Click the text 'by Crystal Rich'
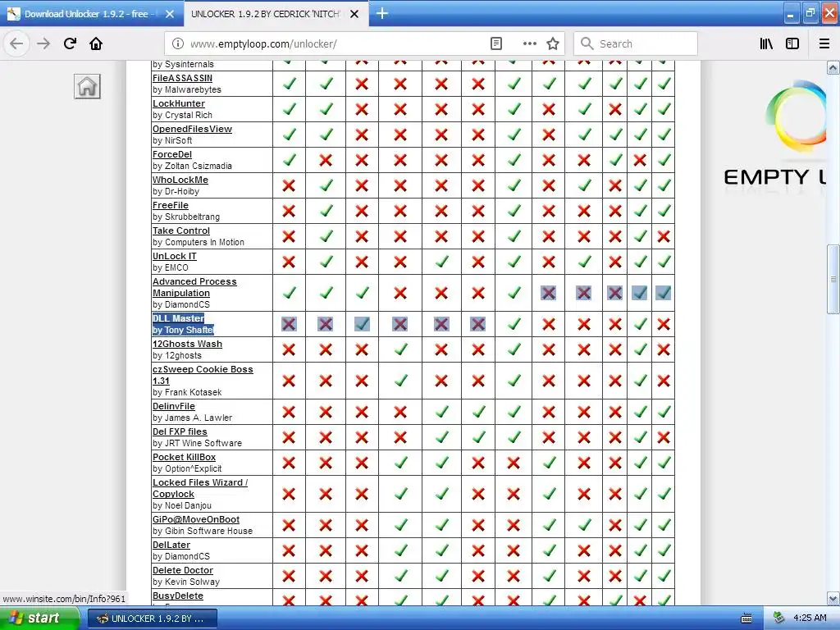Screen dimensions: 840x630 coord(182,115)
